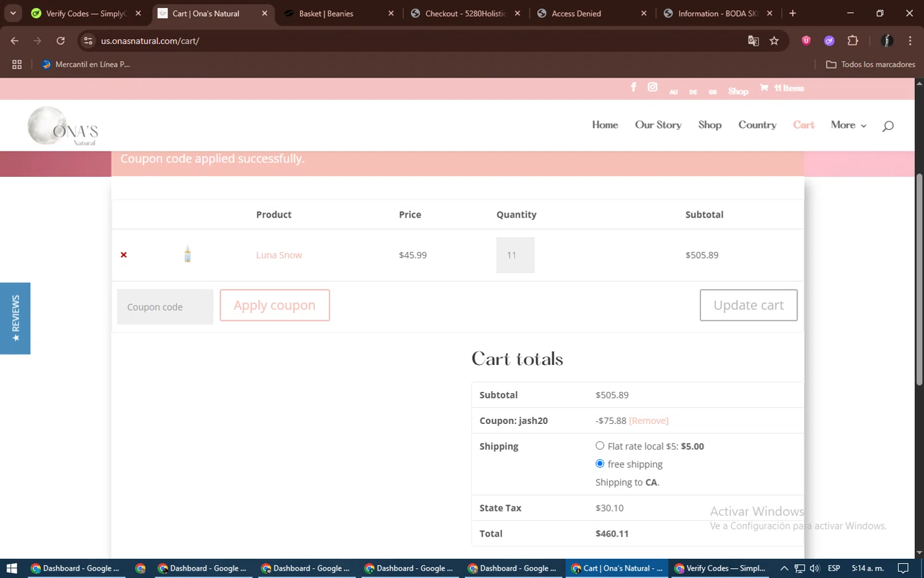Viewport: 924px width, 578px height.
Task: Click the Ona's Natural logo
Action: (x=63, y=126)
